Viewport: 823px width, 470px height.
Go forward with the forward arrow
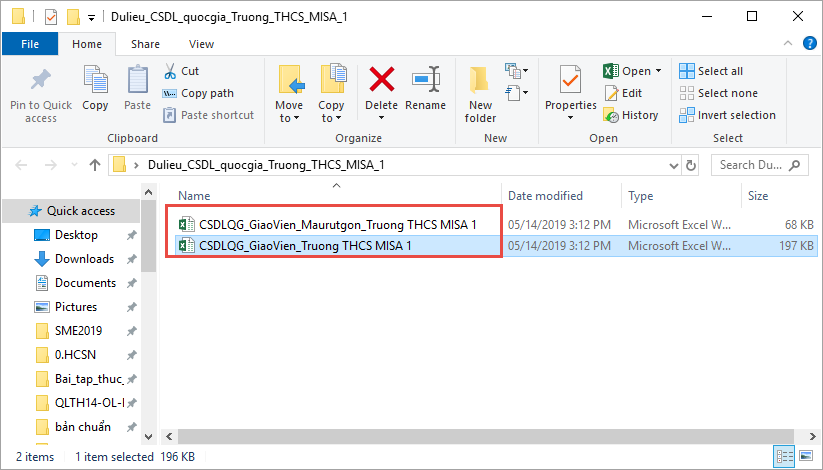pyautogui.click(x=50, y=165)
